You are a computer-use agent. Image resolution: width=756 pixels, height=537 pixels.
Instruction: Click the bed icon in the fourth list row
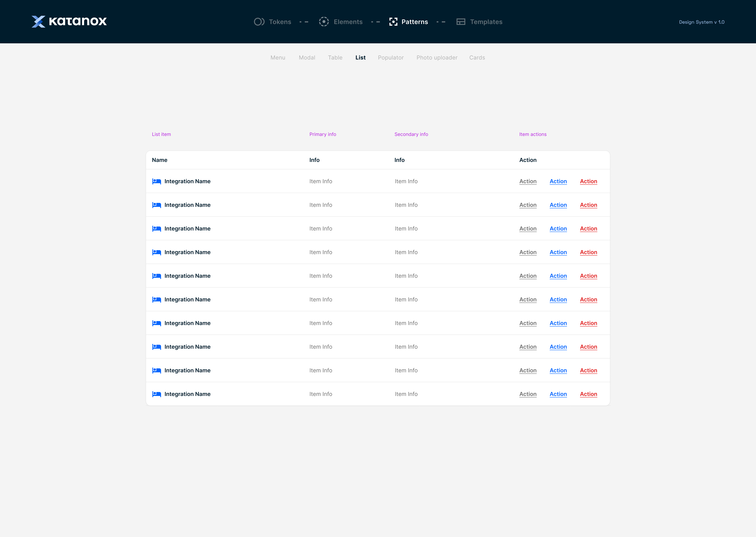pyautogui.click(x=157, y=252)
